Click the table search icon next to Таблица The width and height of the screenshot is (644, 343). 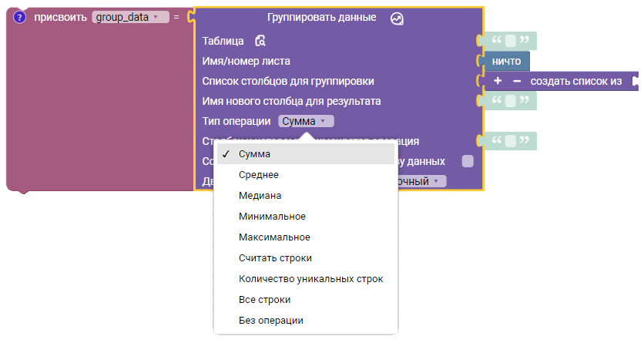(260, 41)
